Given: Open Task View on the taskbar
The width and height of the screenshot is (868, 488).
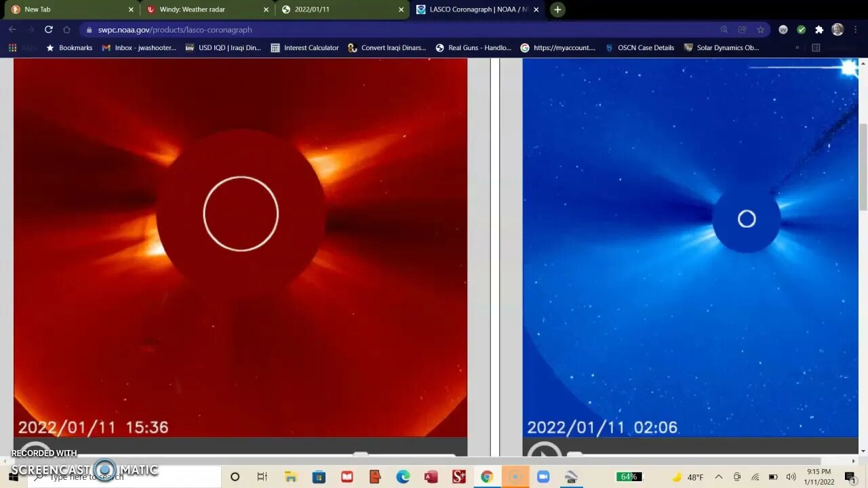Looking at the screenshot, I should pos(262,476).
